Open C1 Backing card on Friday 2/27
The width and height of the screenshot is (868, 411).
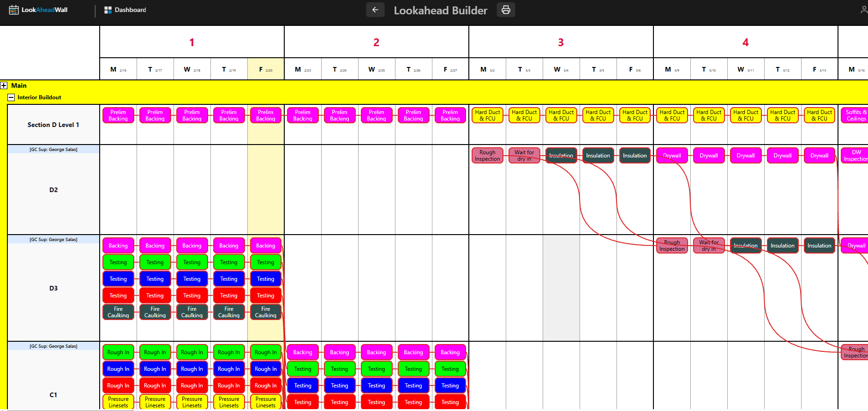(x=450, y=352)
